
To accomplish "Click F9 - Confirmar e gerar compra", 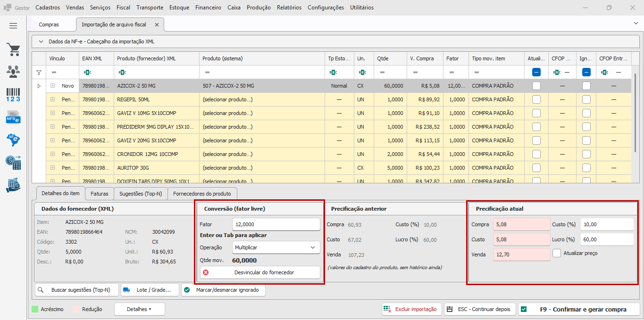I will pos(579,309).
